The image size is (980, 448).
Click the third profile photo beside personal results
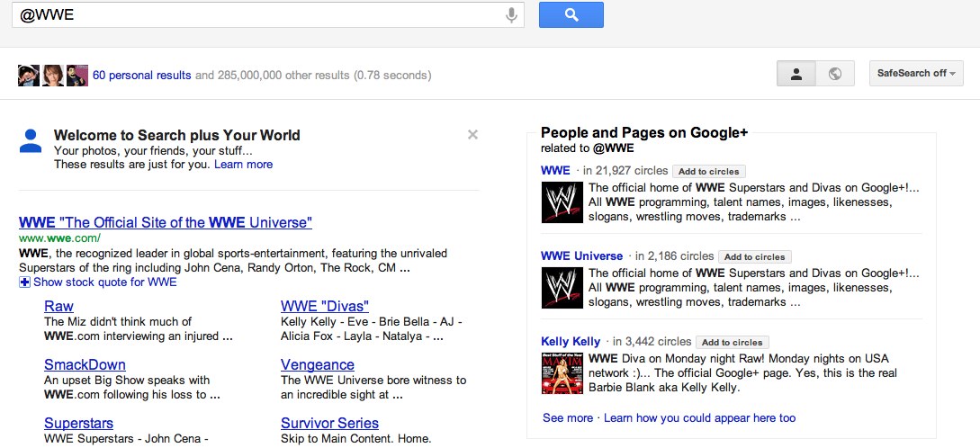point(77,75)
